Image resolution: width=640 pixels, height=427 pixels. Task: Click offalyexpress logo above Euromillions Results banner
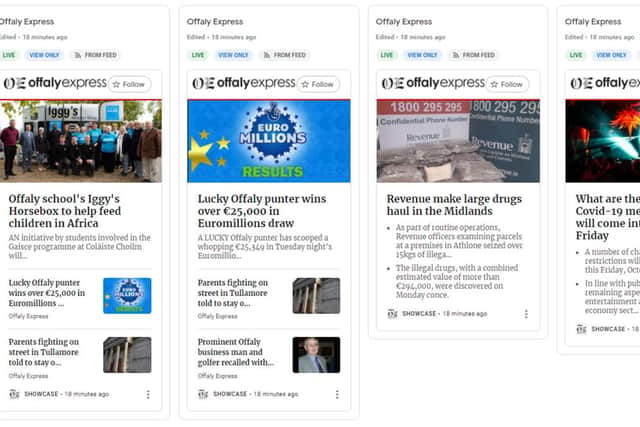pyautogui.click(x=244, y=83)
